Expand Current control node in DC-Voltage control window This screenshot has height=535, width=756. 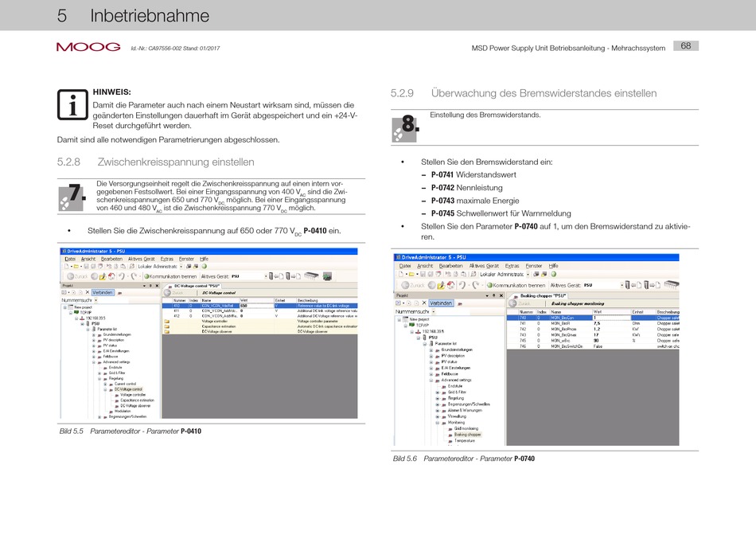point(105,384)
